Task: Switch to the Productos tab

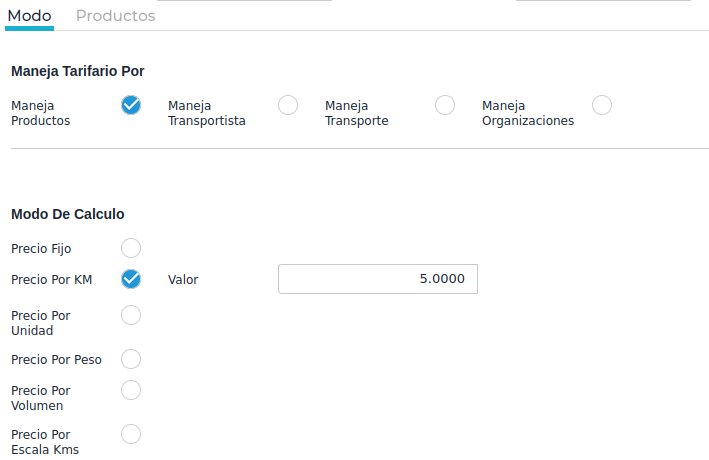Action: [x=115, y=16]
